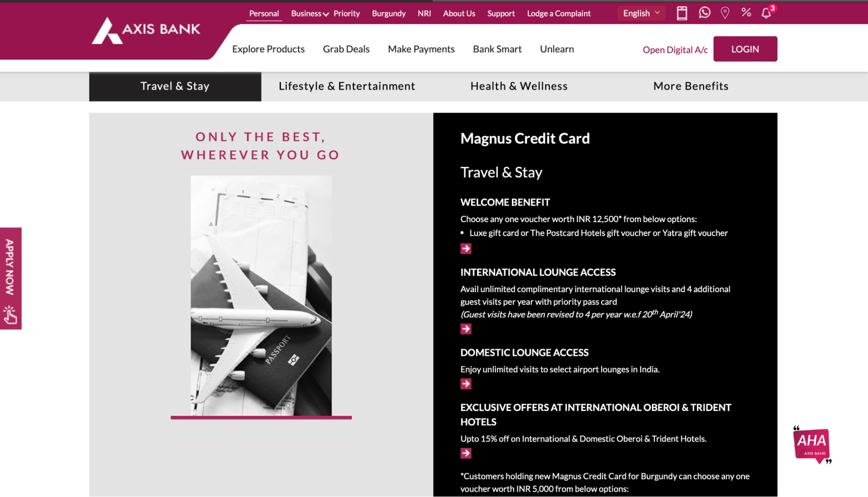This screenshot has width=868, height=497.
Task: Open the mobile app icon in header
Action: [x=682, y=13]
